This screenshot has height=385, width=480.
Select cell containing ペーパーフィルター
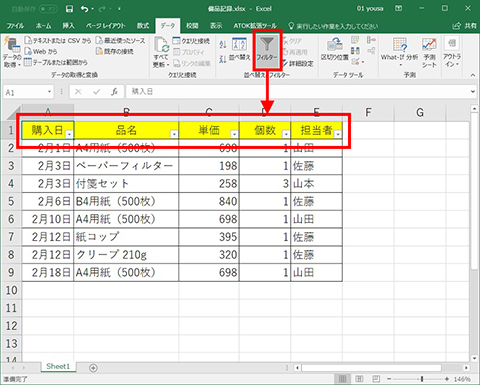126,166
